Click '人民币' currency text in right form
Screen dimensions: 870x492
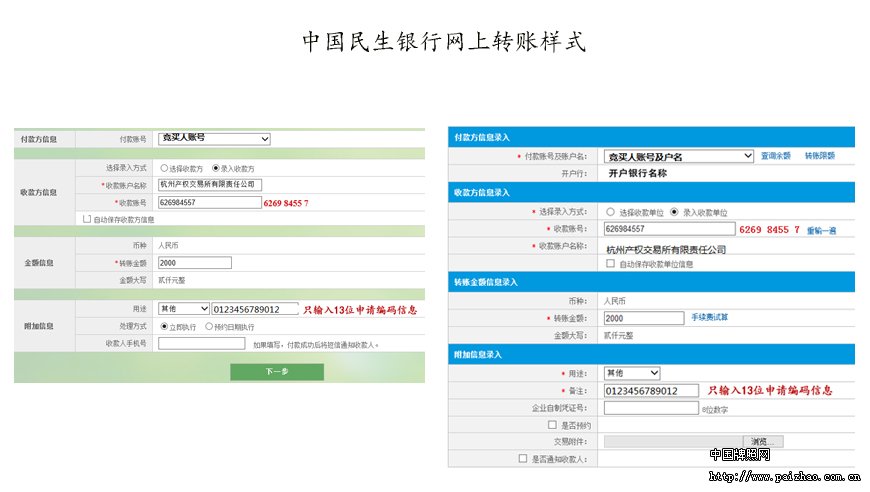(615, 301)
